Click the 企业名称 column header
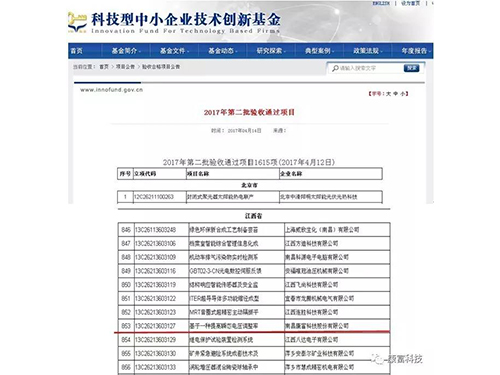500x375 pixels. (291, 174)
